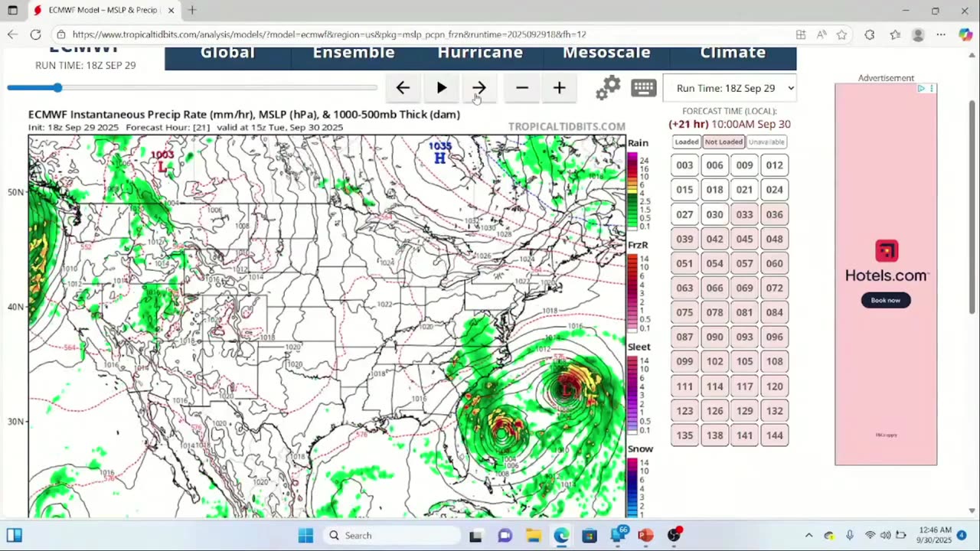Open browser Settings and more menu
Screen dimensions: 980x551
(941, 34)
